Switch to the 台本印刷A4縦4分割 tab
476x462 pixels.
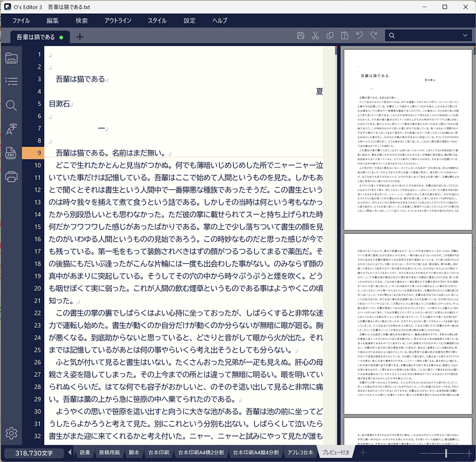[x=256, y=452]
